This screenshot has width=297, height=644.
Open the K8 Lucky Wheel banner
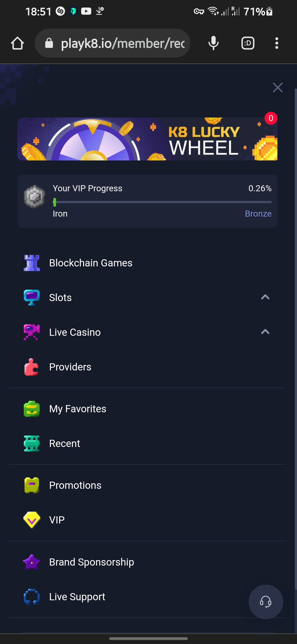[147, 139]
